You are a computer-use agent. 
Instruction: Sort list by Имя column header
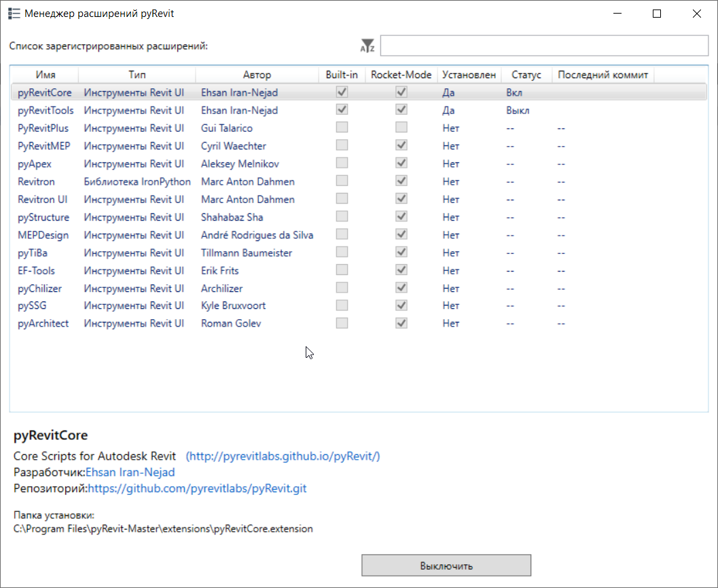(45, 75)
